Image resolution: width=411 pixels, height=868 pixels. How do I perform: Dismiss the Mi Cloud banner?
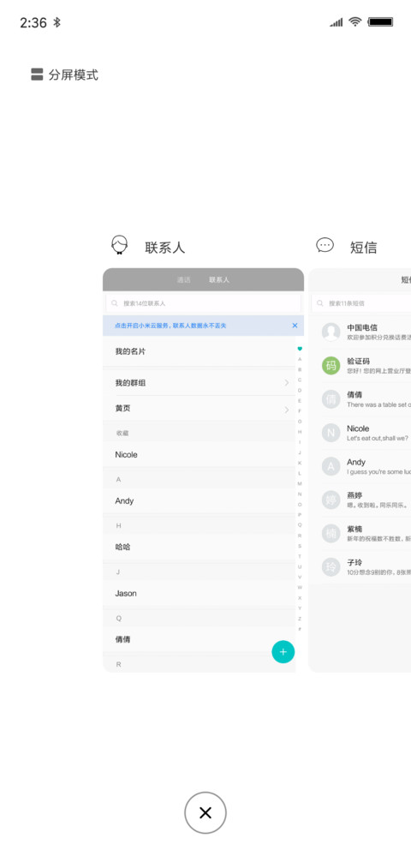tap(295, 326)
